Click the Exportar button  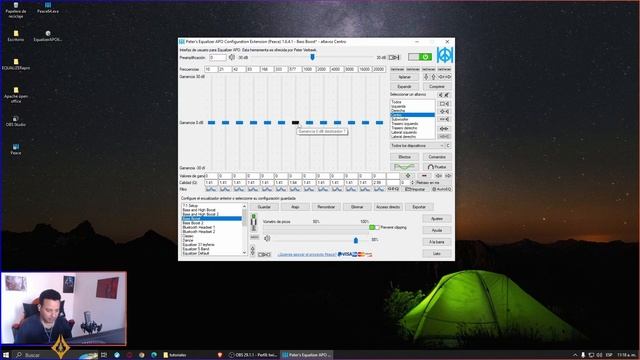point(419,207)
